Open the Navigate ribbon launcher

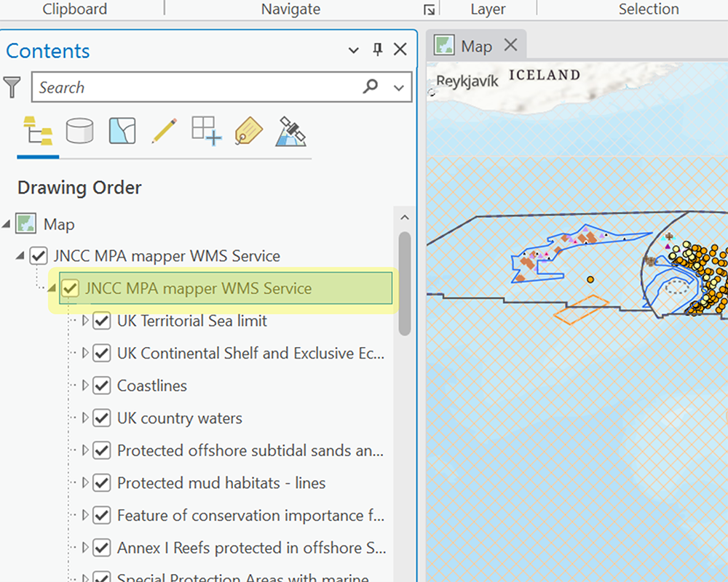pyautogui.click(x=430, y=9)
